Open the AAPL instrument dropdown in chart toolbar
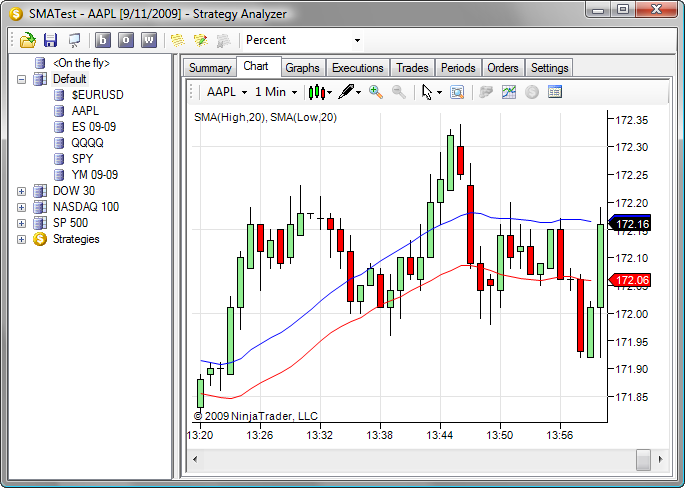This screenshot has width=685, height=488. pos(227,92)
